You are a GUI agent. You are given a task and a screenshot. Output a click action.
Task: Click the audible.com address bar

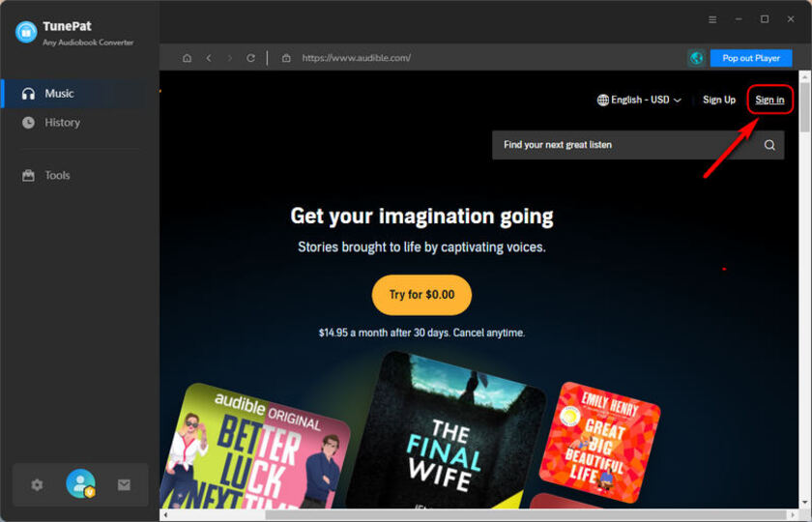coord(357,58)
